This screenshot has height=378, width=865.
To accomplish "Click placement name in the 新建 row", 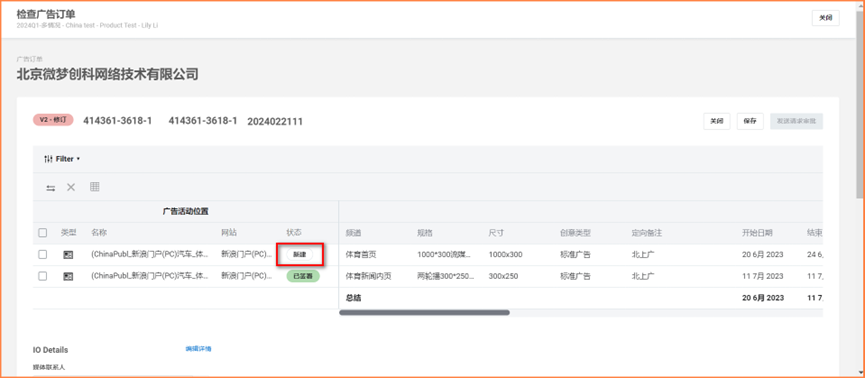I will click(x=150, y=255).
